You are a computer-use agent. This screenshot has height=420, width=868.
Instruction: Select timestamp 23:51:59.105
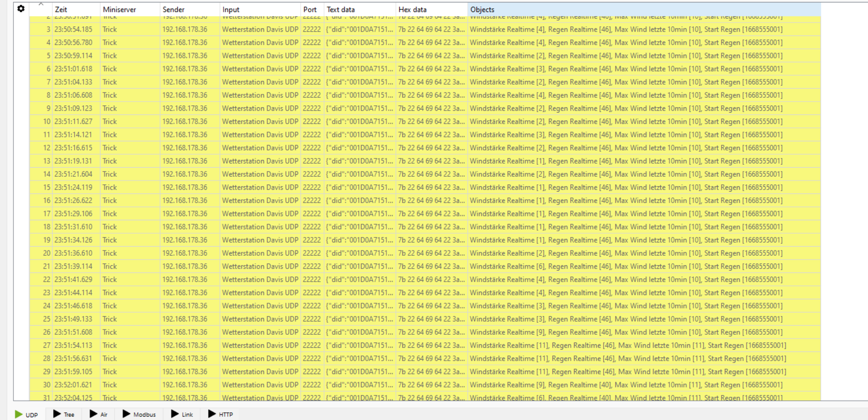point(73,372)
